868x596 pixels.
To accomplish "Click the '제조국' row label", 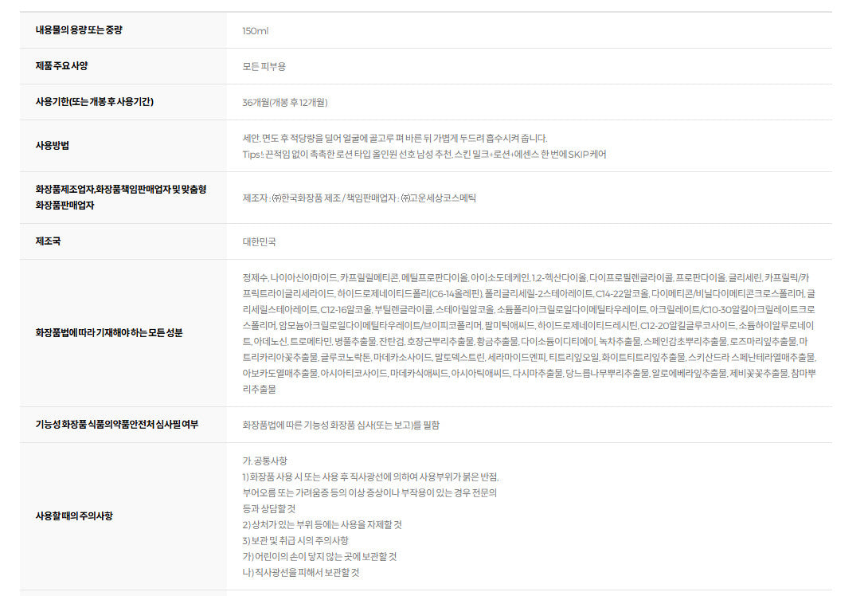I will coord(48,241).
